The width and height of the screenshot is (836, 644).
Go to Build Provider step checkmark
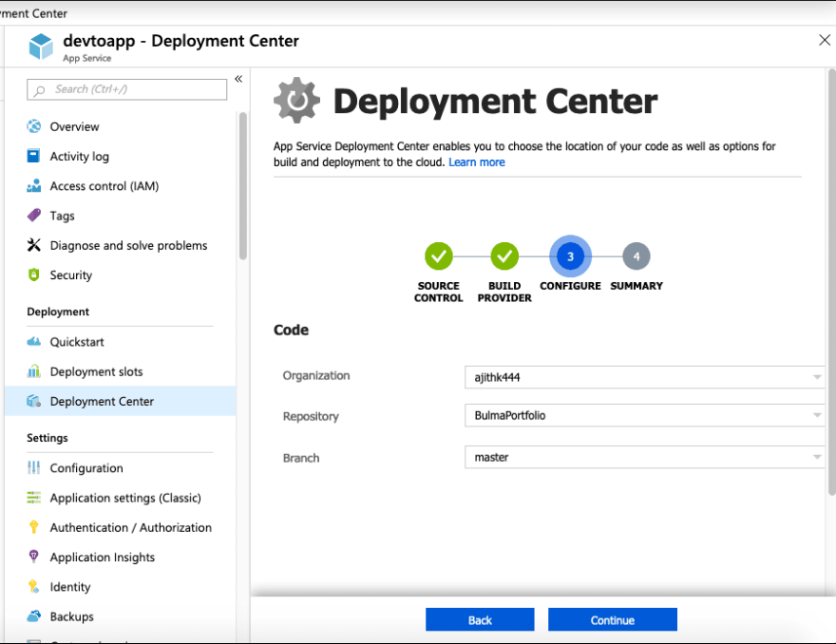[x=504, y=256]
